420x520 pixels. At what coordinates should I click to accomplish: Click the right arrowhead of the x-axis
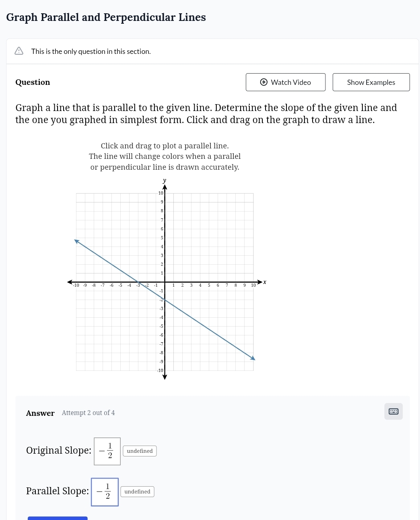pos(260,282)
